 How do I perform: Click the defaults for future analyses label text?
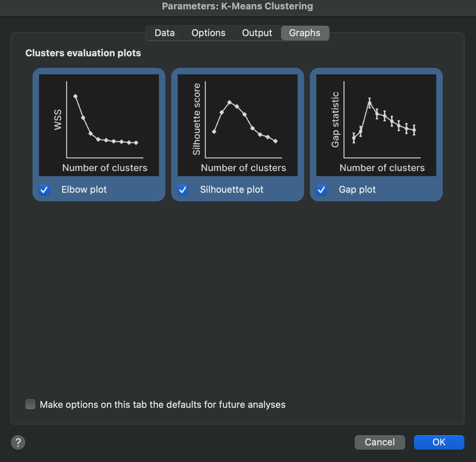tap(163, 405)
